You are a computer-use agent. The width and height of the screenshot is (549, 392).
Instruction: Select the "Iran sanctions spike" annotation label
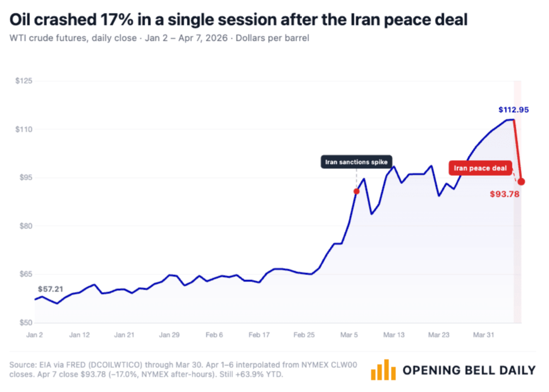[356, 162]
